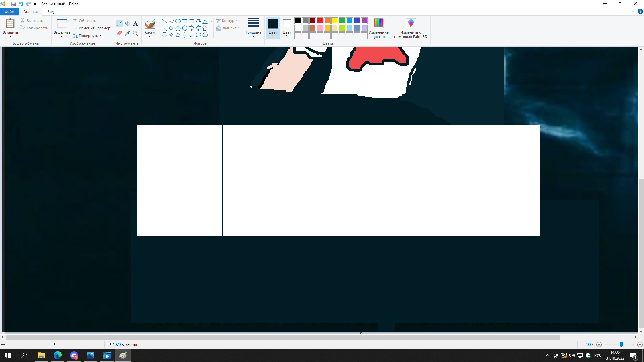Click Изменить размер button
The height and width of the screenshot is (362, 644).
92,28
